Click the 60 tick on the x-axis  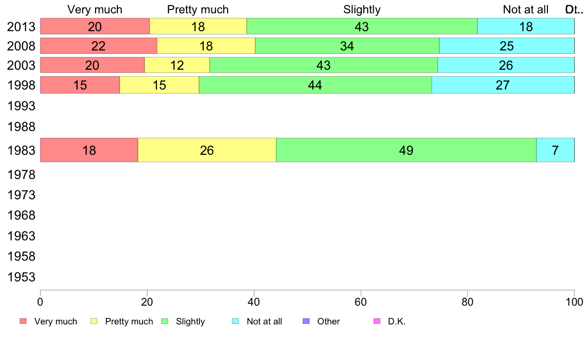(361, 302)
